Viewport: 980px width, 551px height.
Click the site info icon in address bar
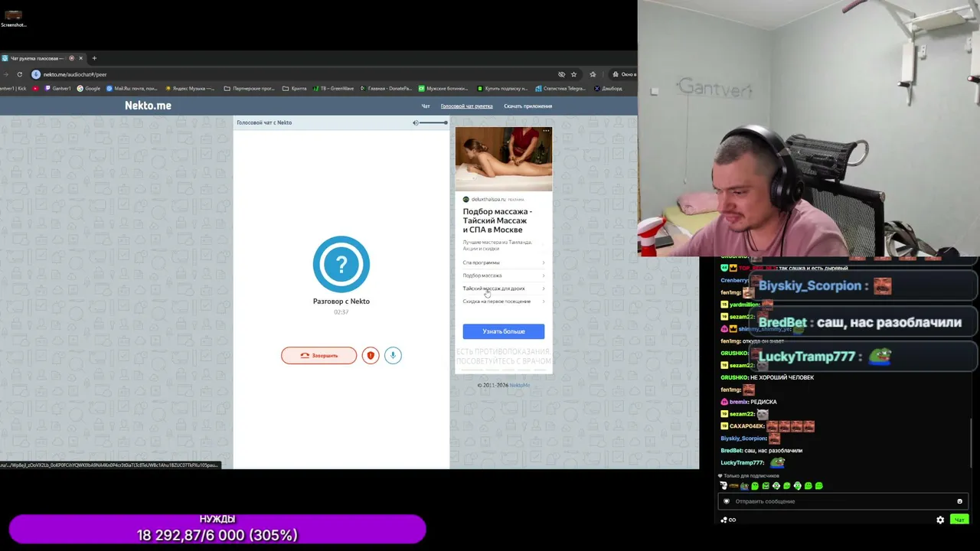36,74
